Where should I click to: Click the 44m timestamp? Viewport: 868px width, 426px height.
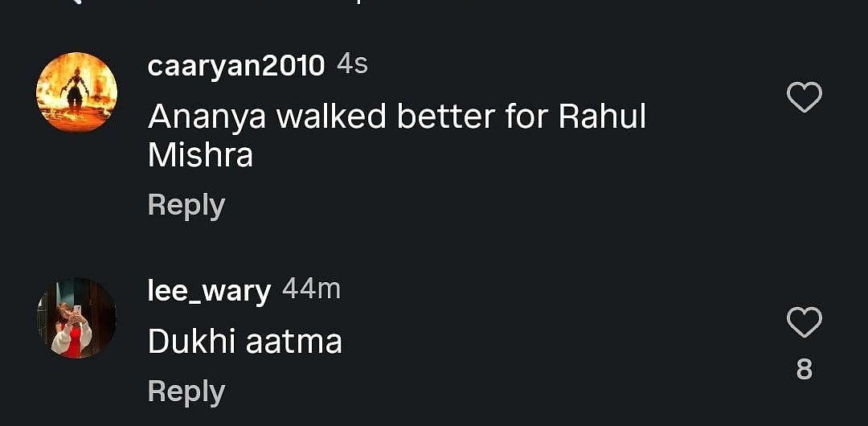(x=311, y=289)
